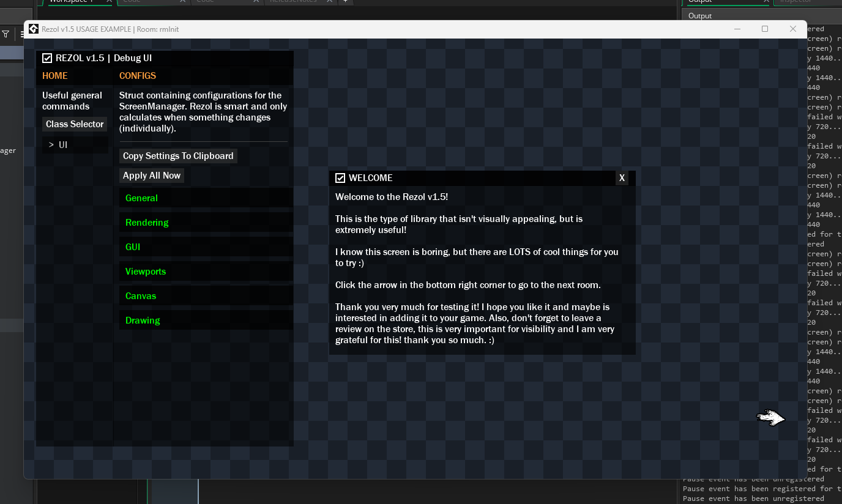
Task: Expand the General settings section
Action: (141, 198)
